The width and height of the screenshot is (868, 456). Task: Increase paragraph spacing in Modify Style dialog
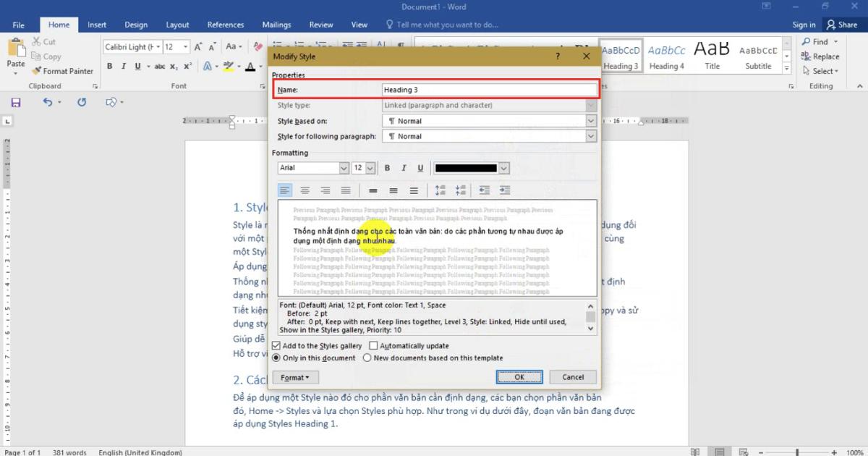[x=441, y=190]
